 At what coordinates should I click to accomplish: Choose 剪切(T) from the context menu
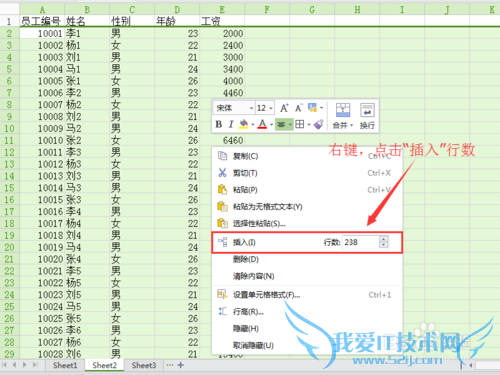coord(307,173)
